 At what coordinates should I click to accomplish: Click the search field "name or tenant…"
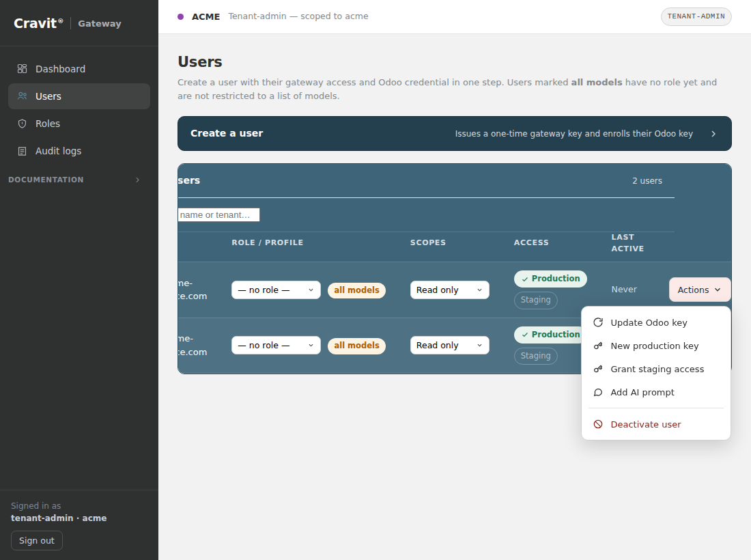tap(218, 215)
